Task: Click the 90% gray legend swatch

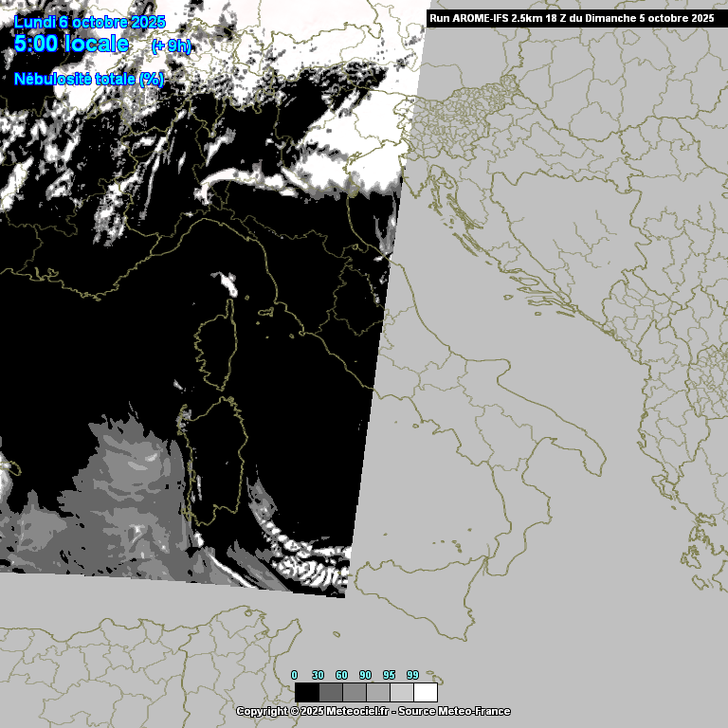Action: 378,692
